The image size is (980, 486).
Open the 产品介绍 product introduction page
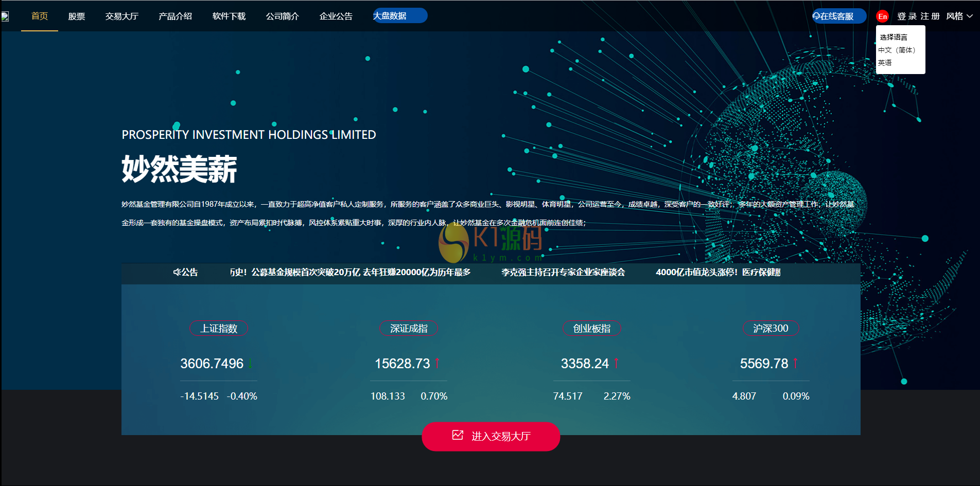click(176, 16)
